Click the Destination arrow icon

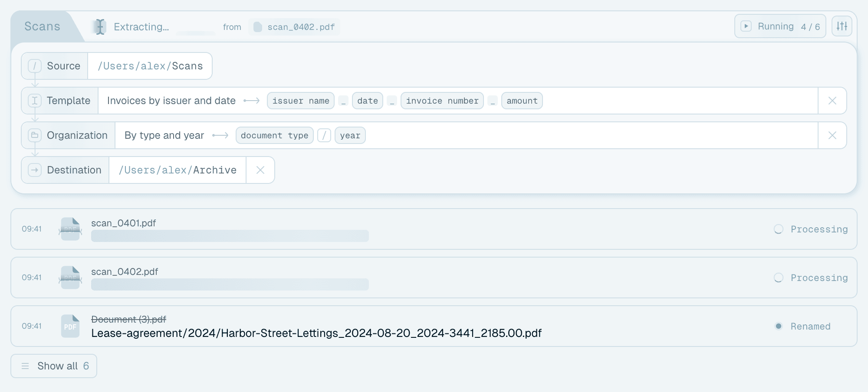(35, 170)
